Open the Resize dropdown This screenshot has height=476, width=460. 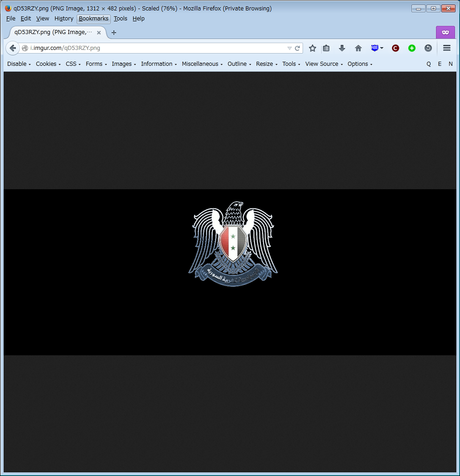click(x=267, y=64)
